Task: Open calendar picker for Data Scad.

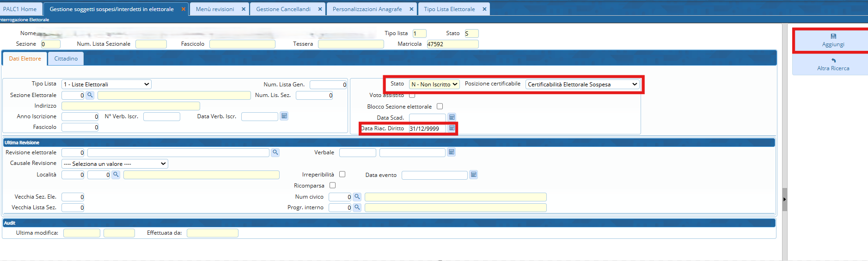Action: [x=452, y=117]
